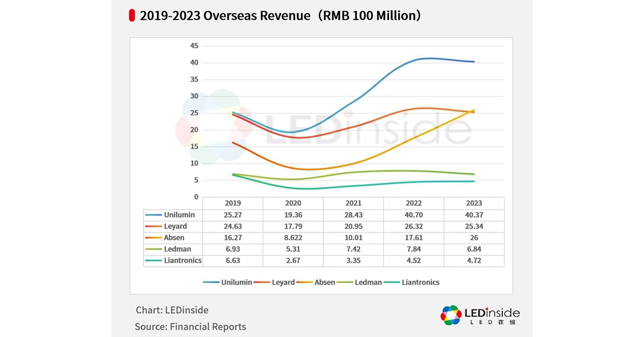Screen dimensions: 644x337
Task: Click the Unilumin row label in the data table
Action: pos(181,214)
